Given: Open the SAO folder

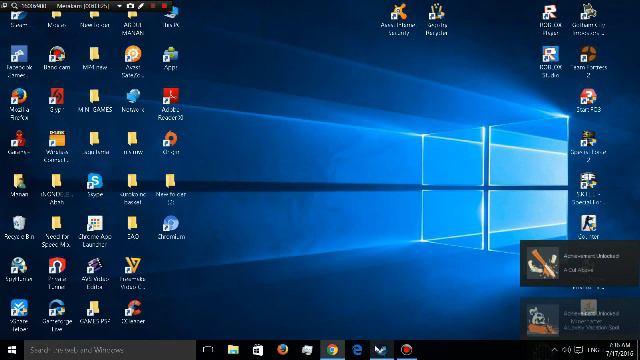Looking at the screenshot, I should pyautogui.click(x=133, y=227).
